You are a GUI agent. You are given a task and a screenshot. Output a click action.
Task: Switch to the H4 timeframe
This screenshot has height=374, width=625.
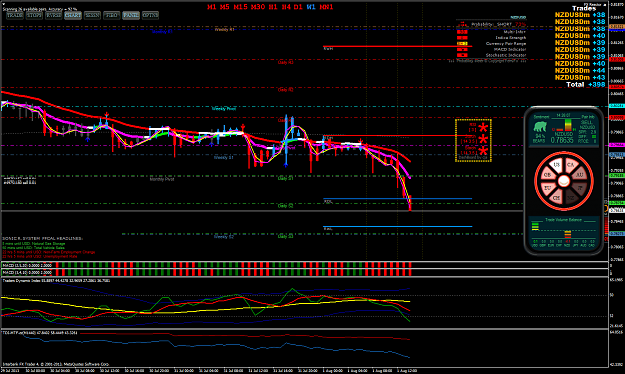click(286, 7)
